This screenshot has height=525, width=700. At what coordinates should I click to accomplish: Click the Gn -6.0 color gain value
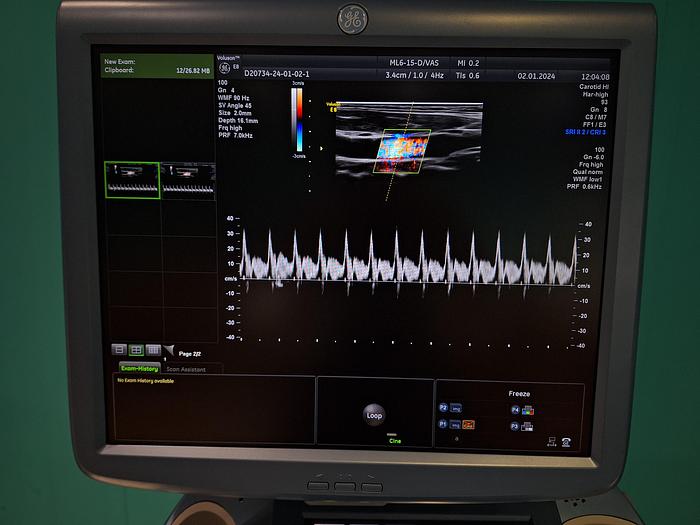(x=594, y=157)
